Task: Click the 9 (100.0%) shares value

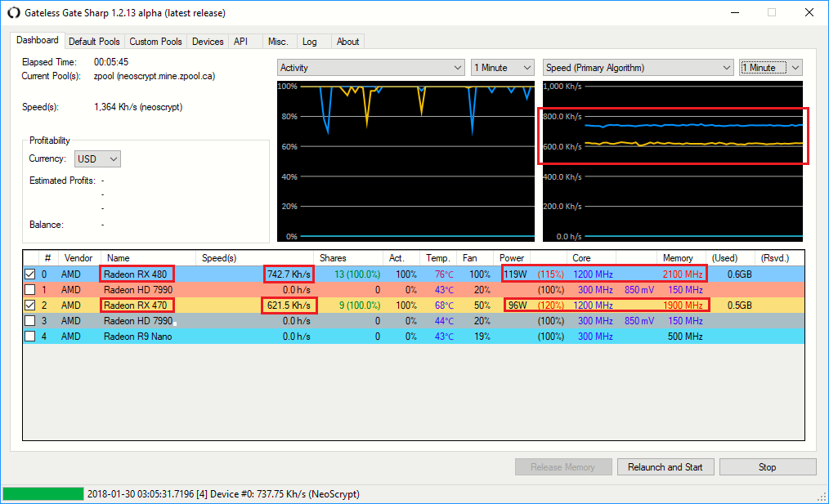Action: 360,306
